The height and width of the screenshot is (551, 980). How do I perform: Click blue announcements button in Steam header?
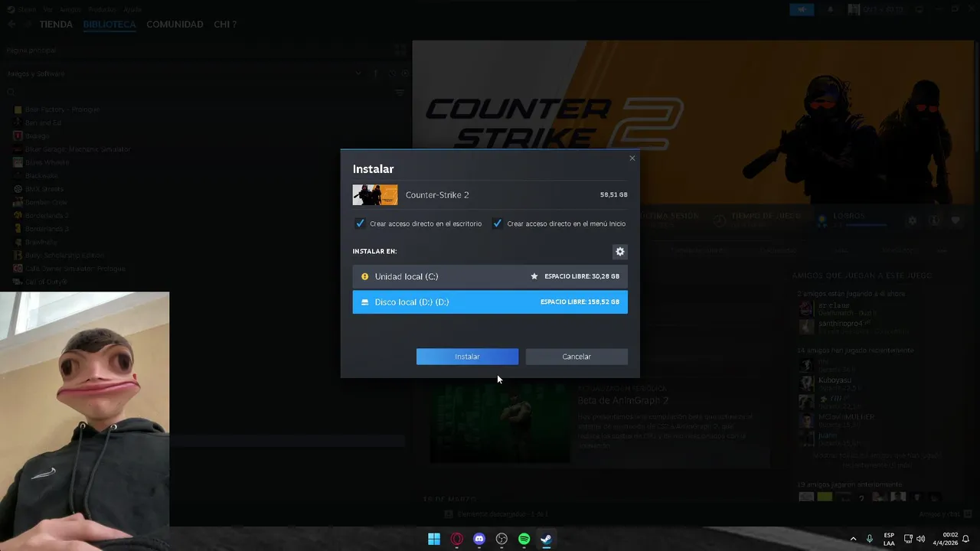802,9
